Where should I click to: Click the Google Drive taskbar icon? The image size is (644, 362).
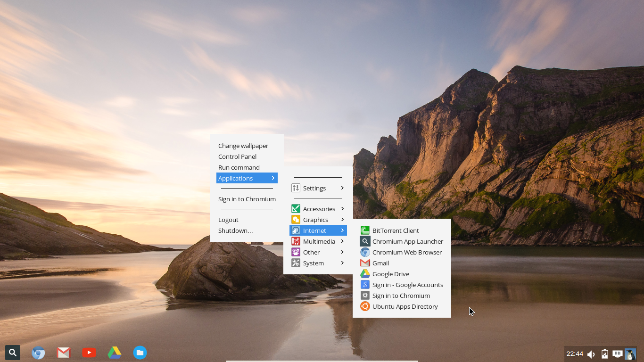coord(115,353)
